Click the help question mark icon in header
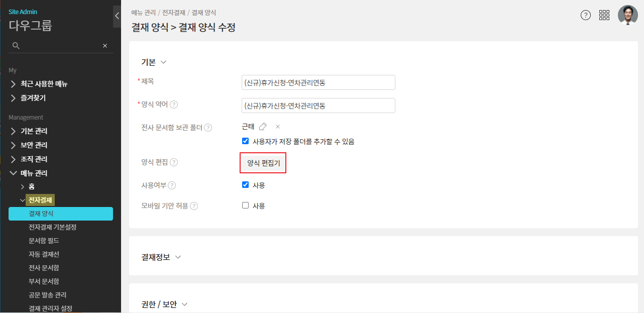The image size is (644, 313). click(586, 15)
